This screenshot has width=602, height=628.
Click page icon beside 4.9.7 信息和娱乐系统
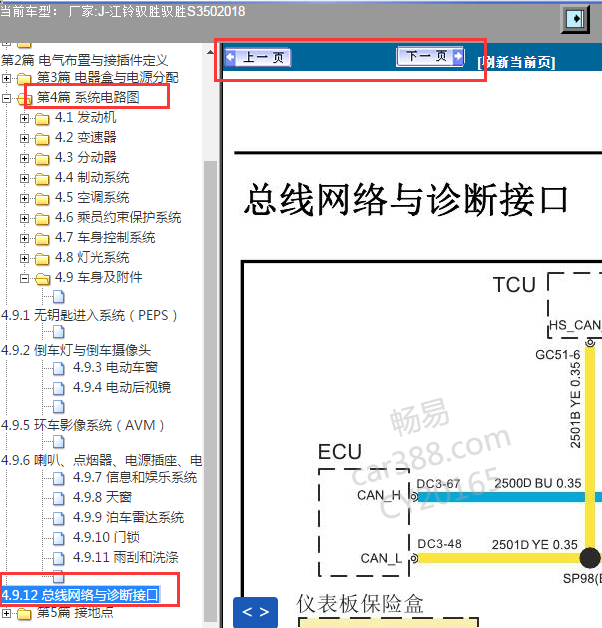coord(59,478)
